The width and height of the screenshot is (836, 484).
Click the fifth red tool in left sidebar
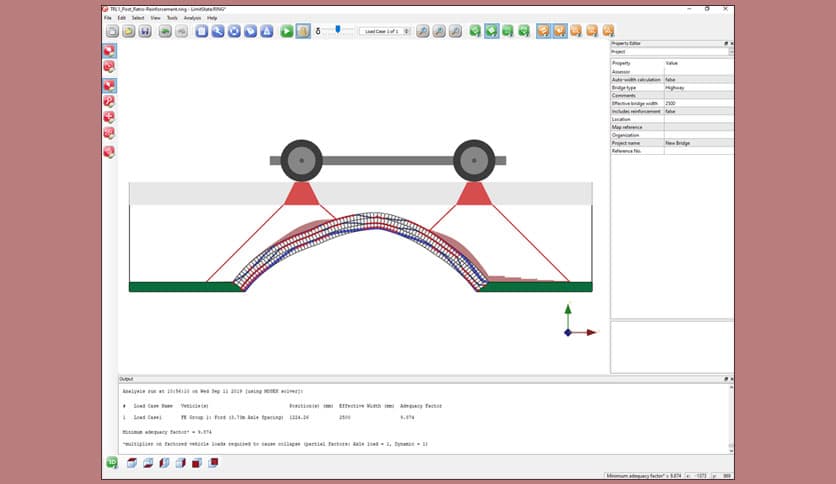pyautogui.click(x=109, y=117)
